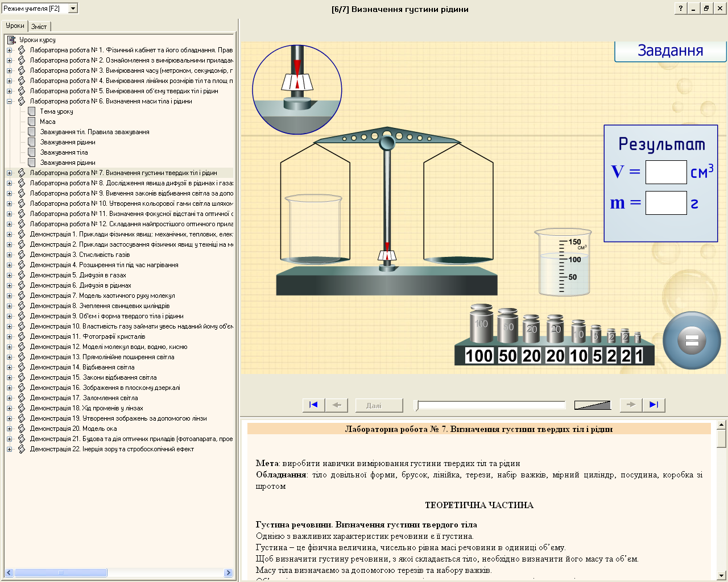Go to previous slide arrow
The image size is (728, 582).
[x=336, y=405]
